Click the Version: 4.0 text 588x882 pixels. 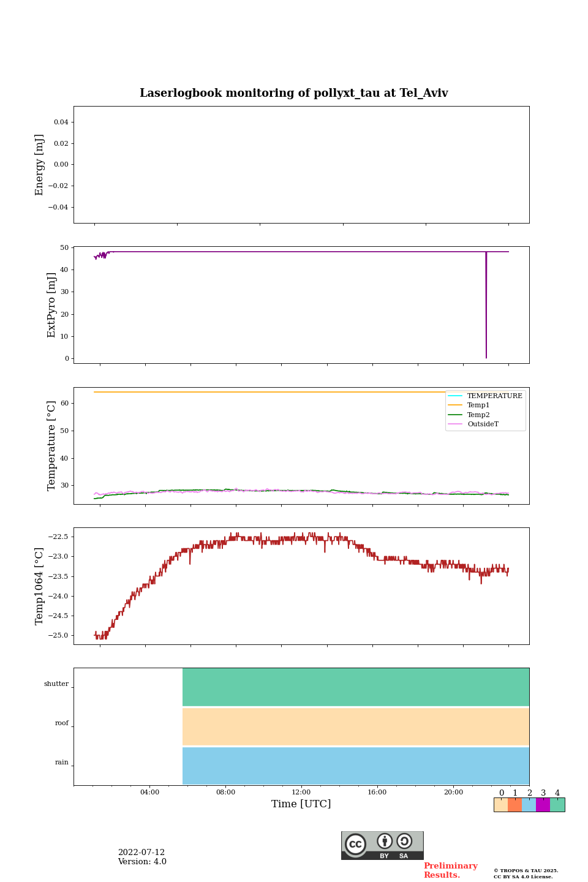point(142,862)
